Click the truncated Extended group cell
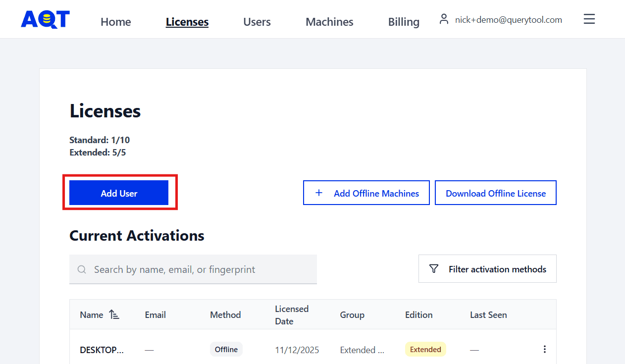 (x=362, y=350)
